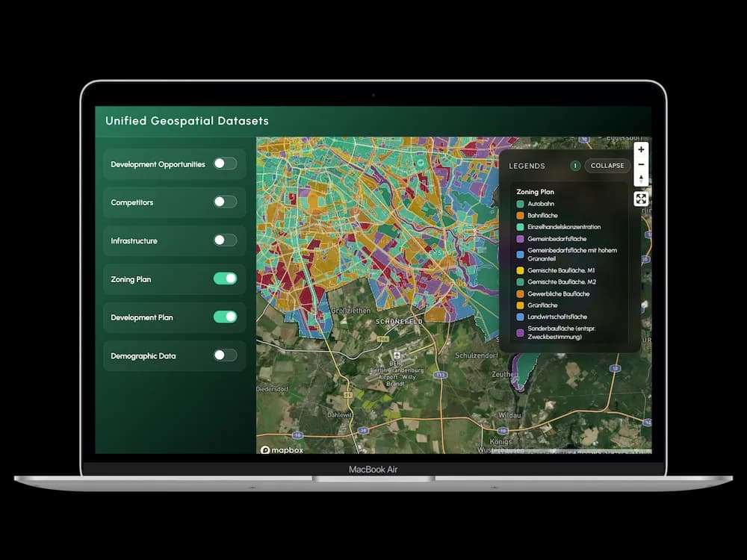Screen dimensions: 747x560
Task: Zoom in using the plus map control
Action: 640,149
